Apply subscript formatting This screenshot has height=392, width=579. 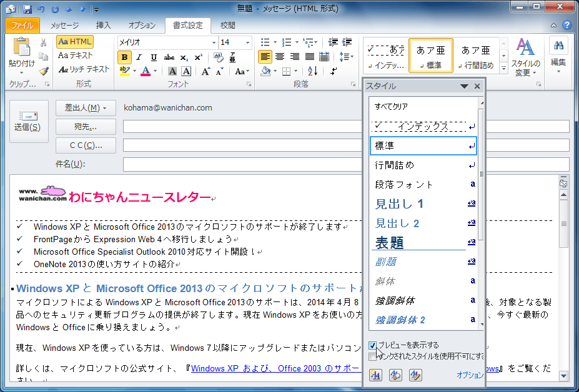point(184,57)
